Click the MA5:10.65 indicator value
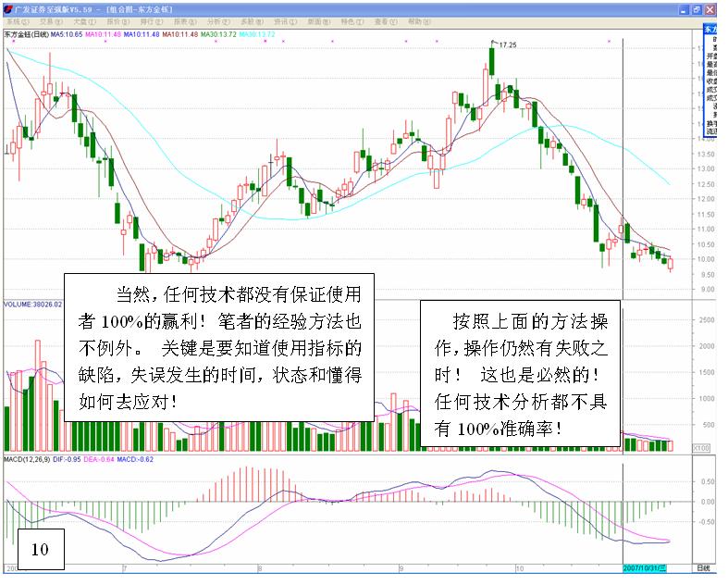This screenshot has height=585, width=728. [67, 34]
